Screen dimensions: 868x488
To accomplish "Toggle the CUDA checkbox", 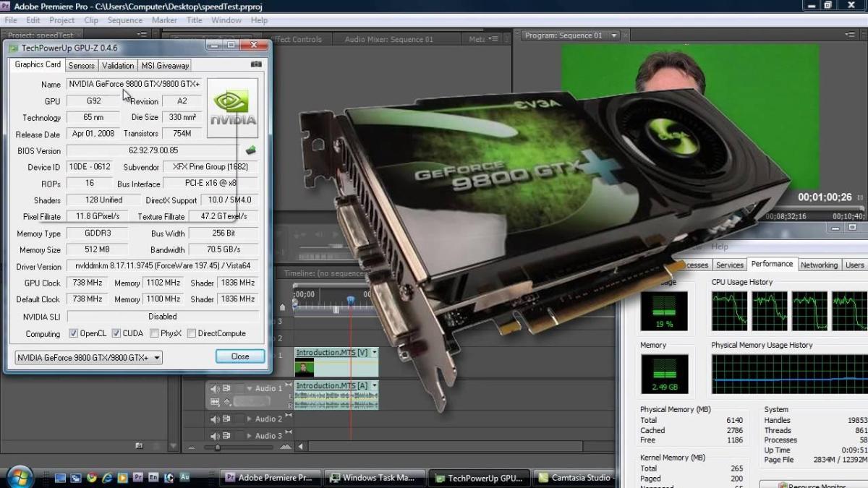I will click(116, 333).
